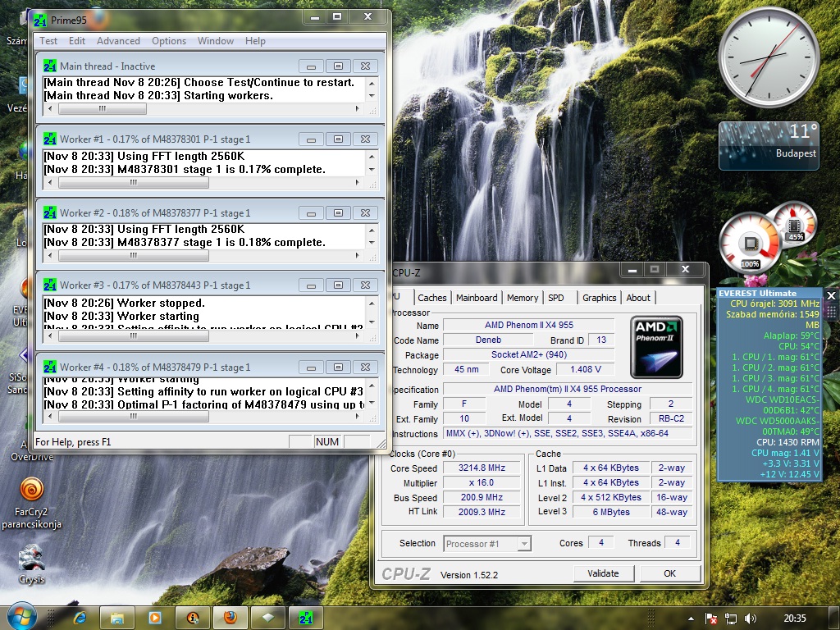Click the volume speaker tray icon
The image size is (840, 630).
pyautogui.click(x=751, y=619)
